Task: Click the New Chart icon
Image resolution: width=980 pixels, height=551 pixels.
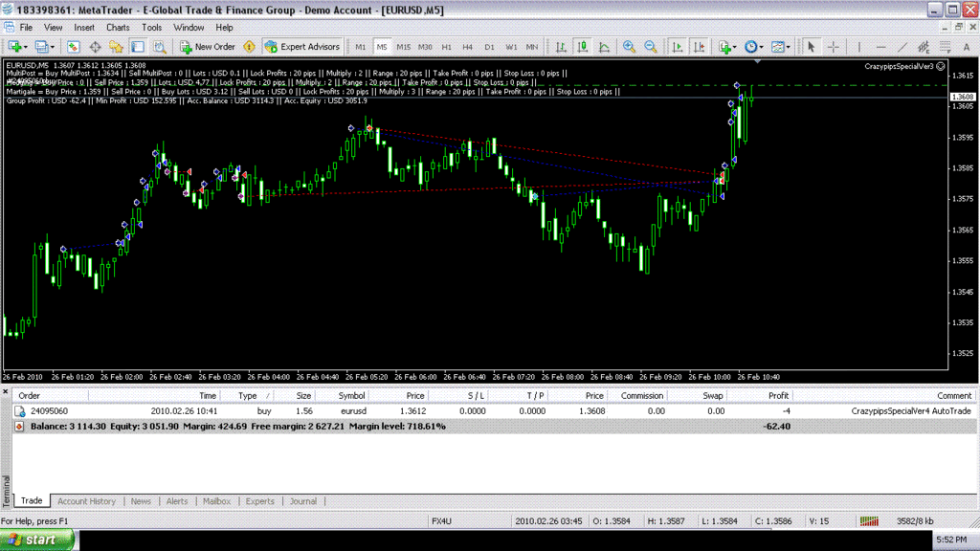Action: point(13,47)
